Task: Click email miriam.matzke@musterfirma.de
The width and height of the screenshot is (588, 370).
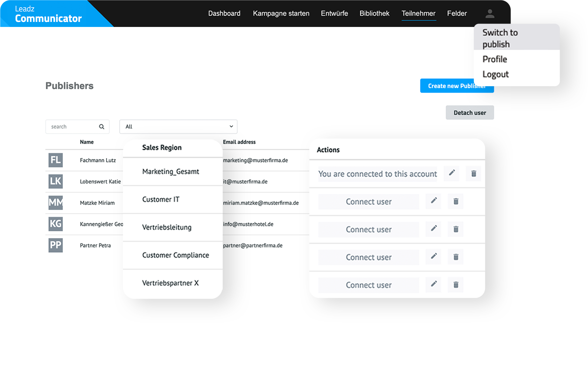Action: 261,203
